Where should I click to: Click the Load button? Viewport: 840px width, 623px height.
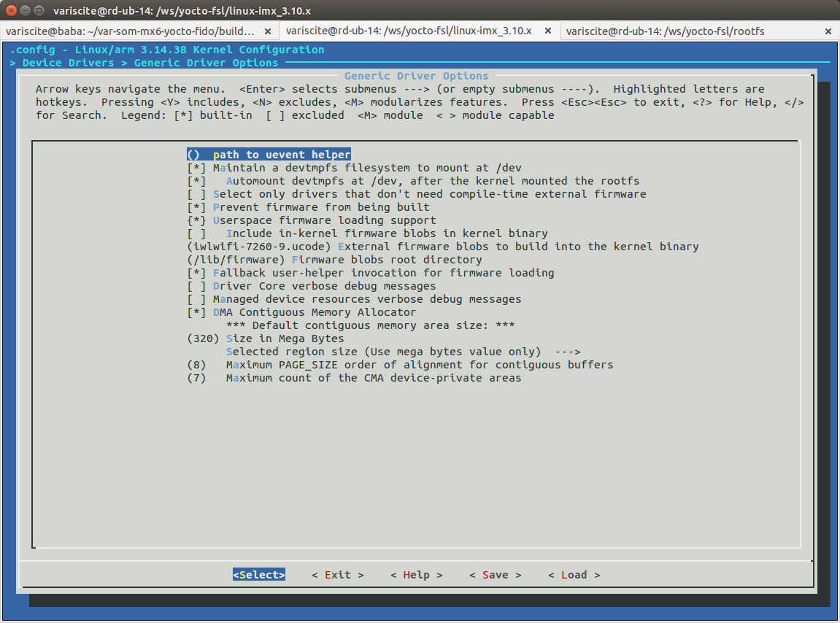[x=574, y=575]
